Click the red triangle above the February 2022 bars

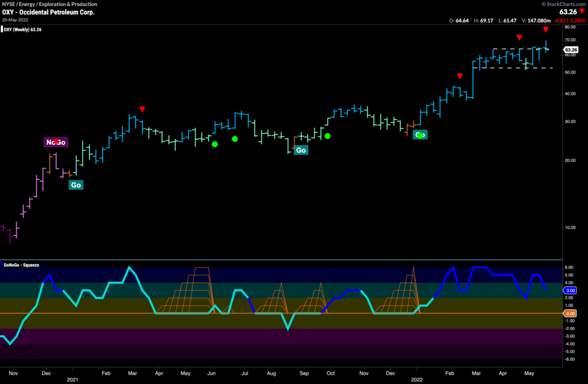coord(460,76)
